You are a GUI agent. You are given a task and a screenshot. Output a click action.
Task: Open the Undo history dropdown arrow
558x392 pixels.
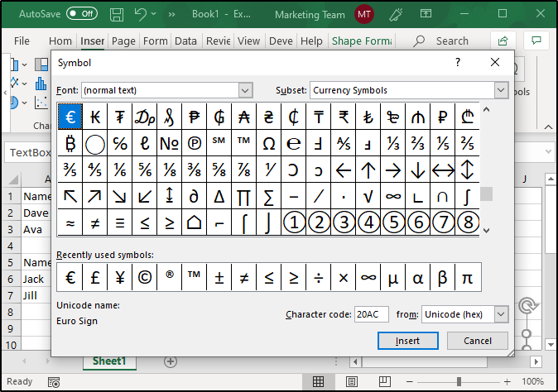(154, 14)
